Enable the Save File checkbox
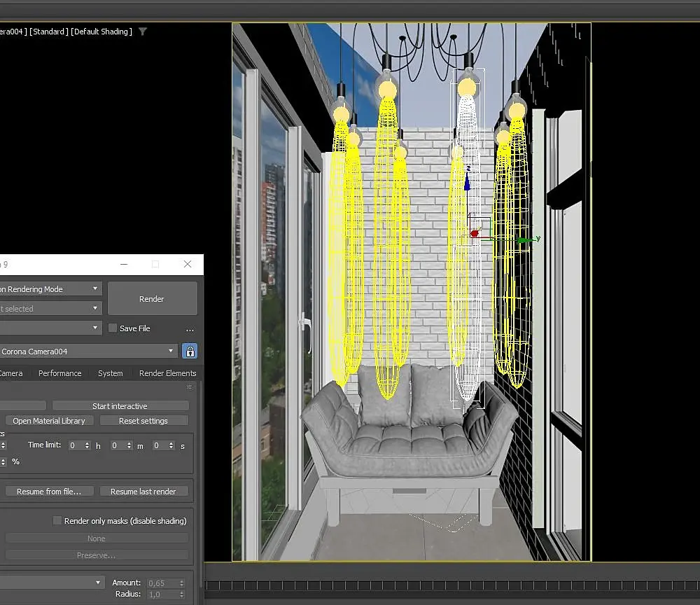This screenshot has height=605, width=700. click(x=113, y=328)
